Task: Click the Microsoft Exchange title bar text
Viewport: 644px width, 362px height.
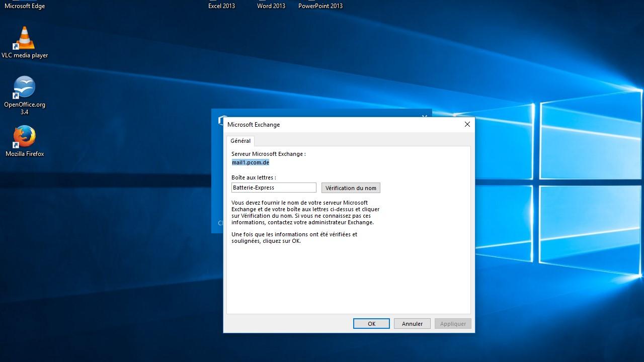Action: (x=254, y=125)
